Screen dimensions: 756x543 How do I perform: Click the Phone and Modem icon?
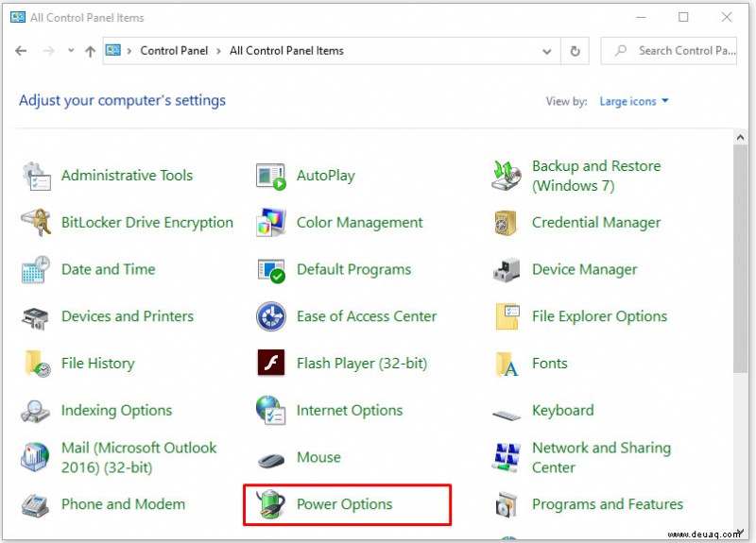[x=35, y=505]
